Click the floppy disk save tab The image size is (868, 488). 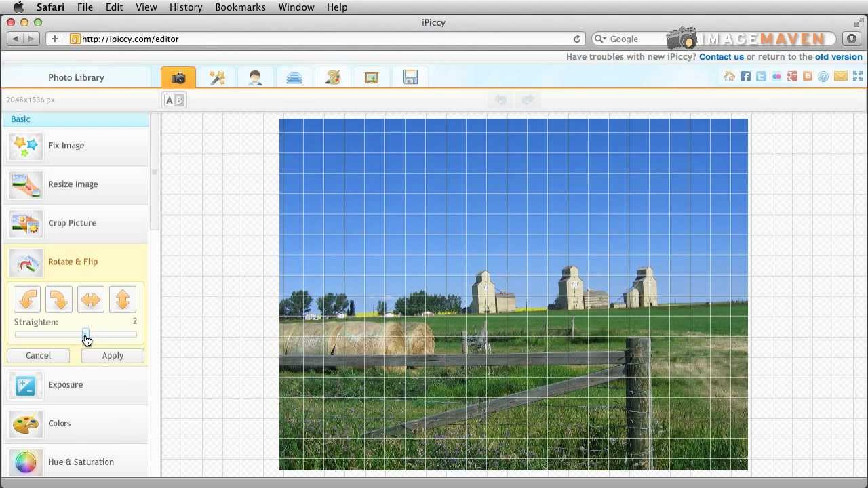coord(410,77)
